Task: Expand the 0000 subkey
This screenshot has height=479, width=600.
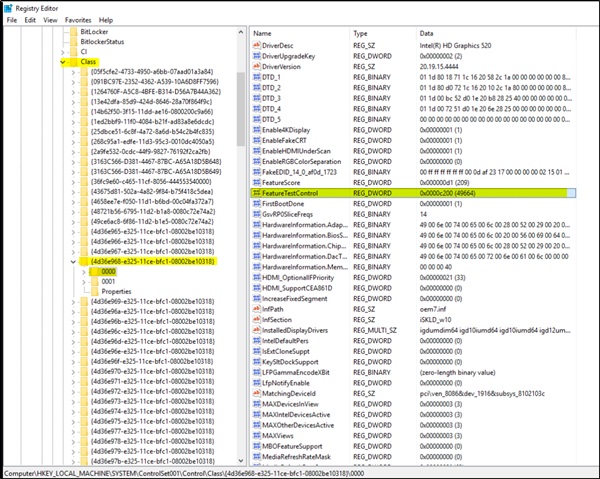Action: tap(84, 272)
